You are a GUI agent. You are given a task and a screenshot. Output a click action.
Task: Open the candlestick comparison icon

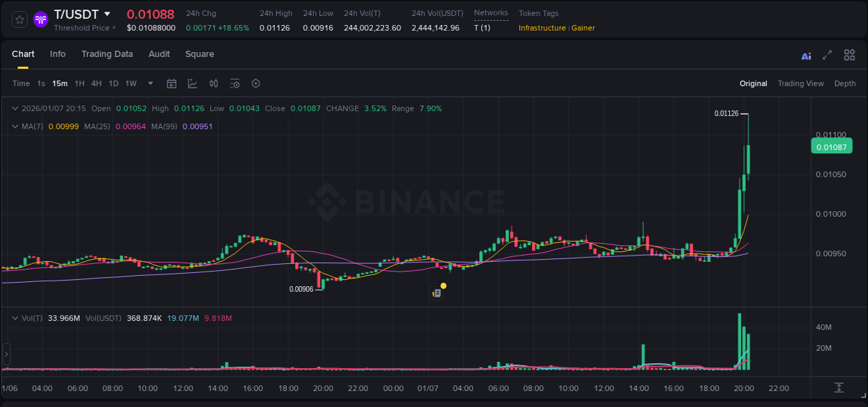213,83
